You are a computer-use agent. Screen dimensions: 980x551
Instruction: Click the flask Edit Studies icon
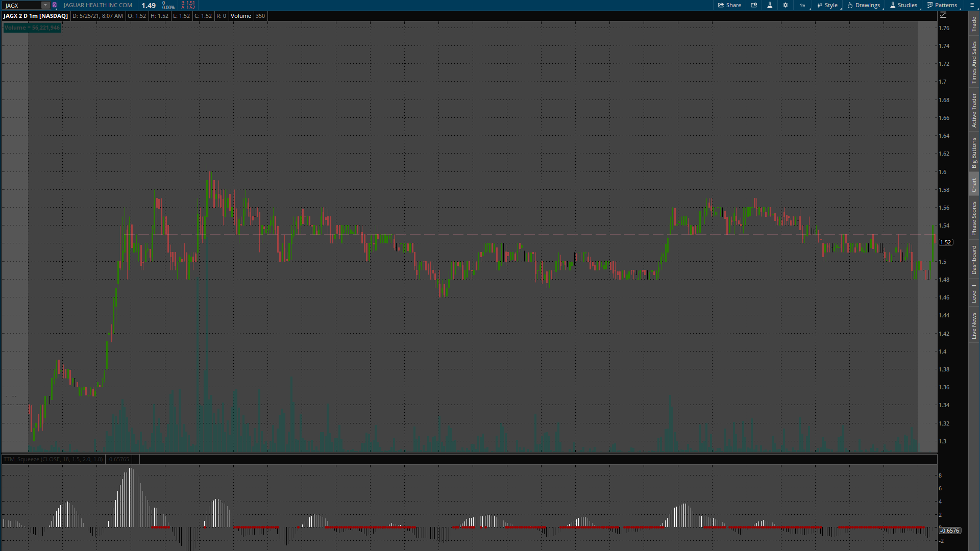coord(770,5)
